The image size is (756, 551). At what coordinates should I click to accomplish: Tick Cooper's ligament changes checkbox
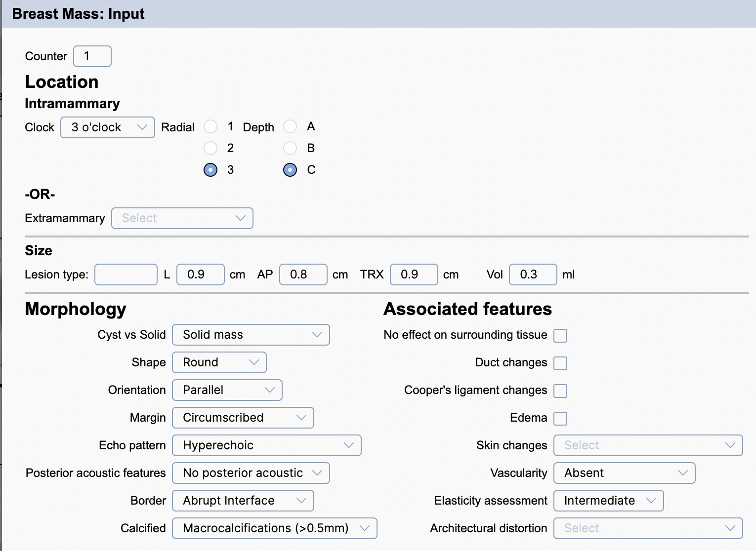[x=560, y=391]
